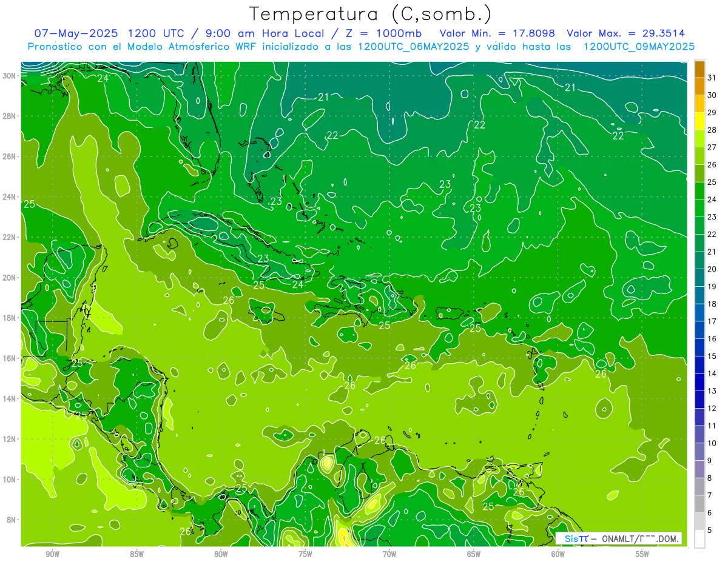Pick the colorbar segment between 9 and 10
Viewport: 728px width, 562px height.
[x=699, y=452]
